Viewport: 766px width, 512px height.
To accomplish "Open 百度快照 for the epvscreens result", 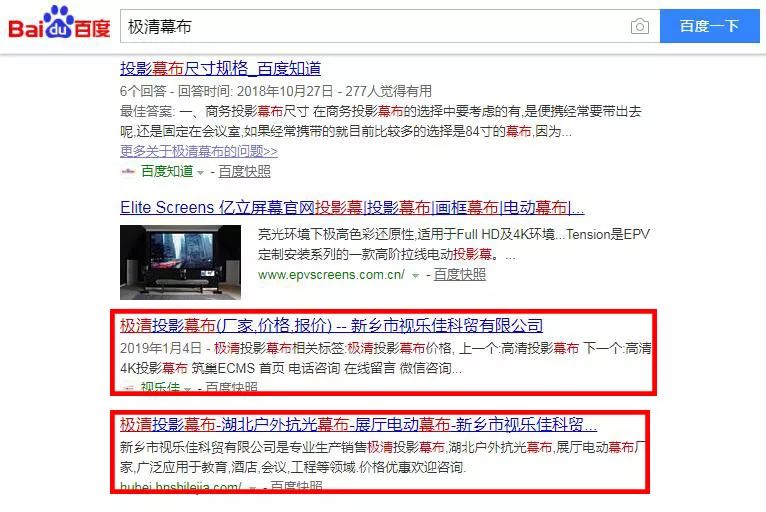I will click(460, 275).
